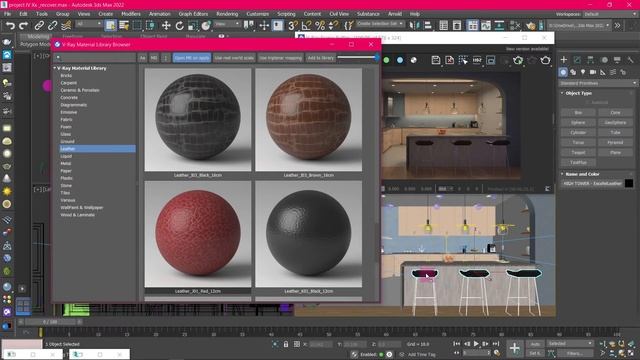640x360 pixels.
Task: Click Open ME on apply button
Action: [x=192, y=58]
